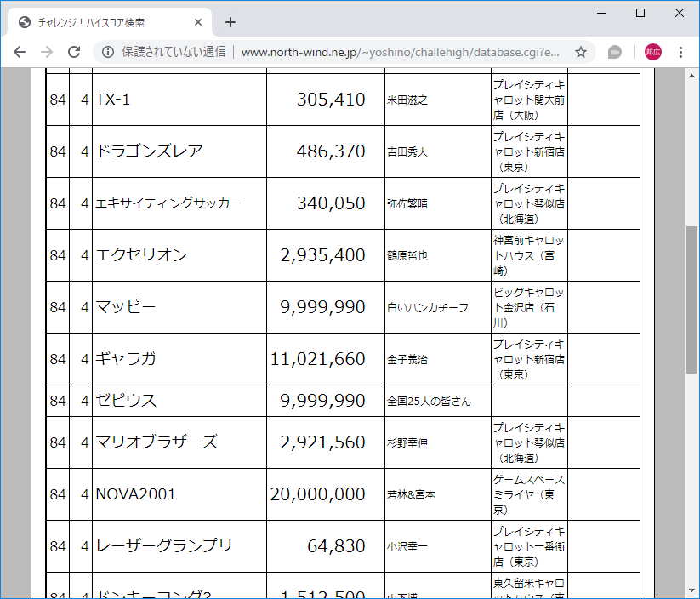Click month 4 in the NOVA2001 row
This screenshot has width=700, height=599.
pos(85,494)
